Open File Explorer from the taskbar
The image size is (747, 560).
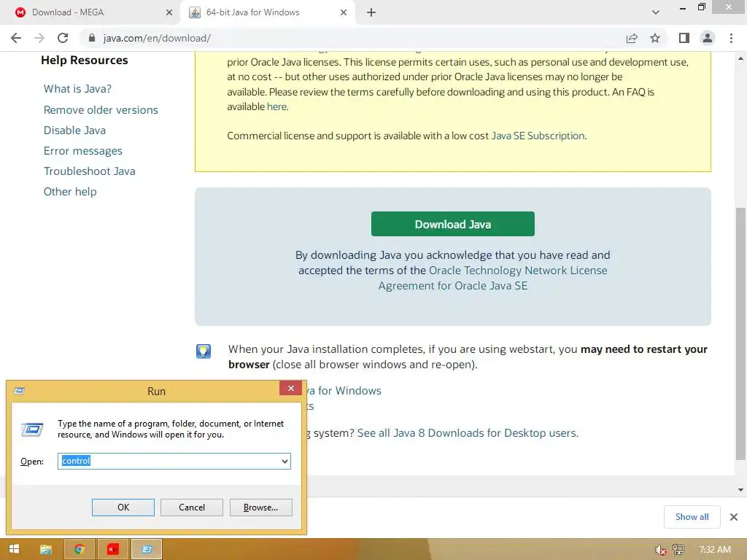click(46, 549)
